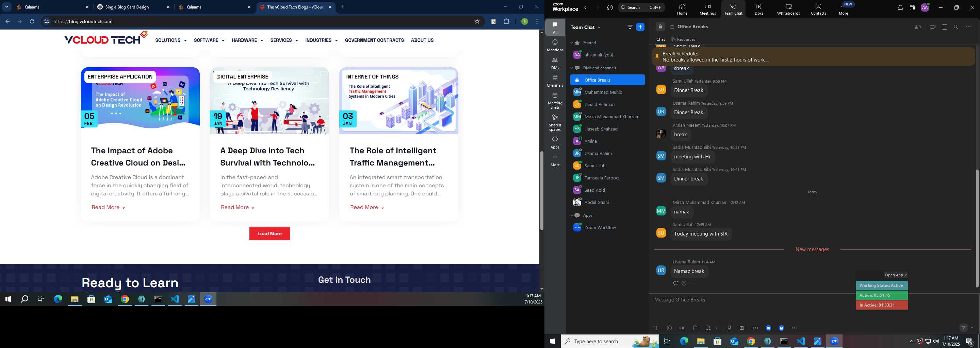Expand the HARDWARE menu on the vCloud site

(x=247, y=40)
